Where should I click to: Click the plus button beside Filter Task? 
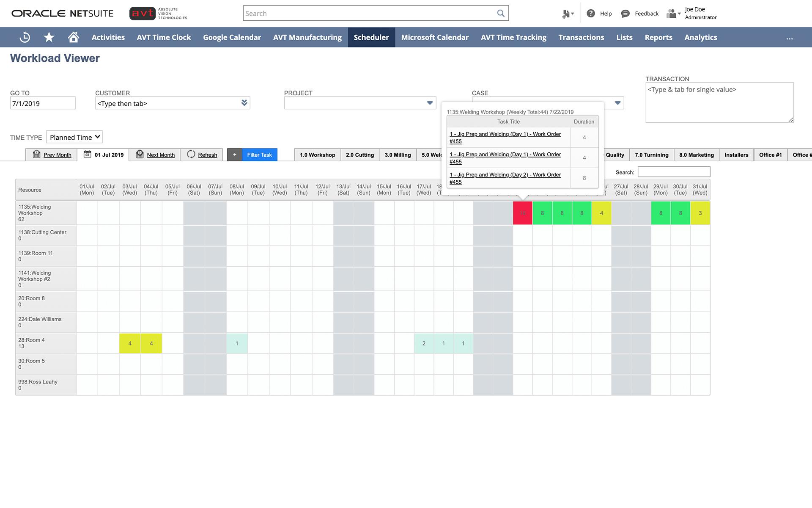(235, 155)
